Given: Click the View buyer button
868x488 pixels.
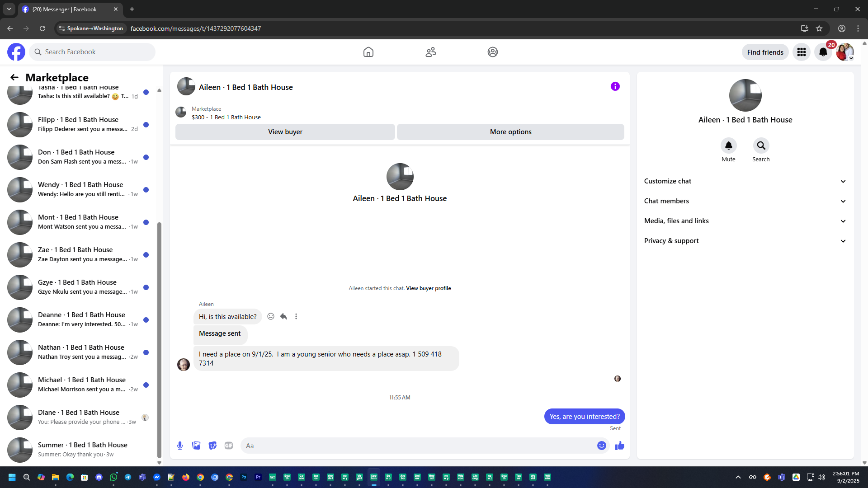Looking at the screenshot, I should pyautogui.click(x=285, y=132).
